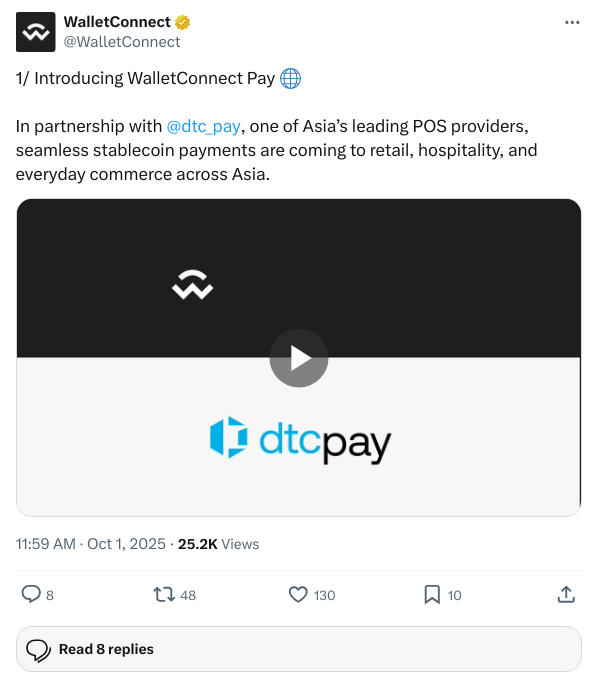Image resolution: width=598 pixels, height=680 pixels.
Task: Click the 48 reposts count
Action: coord(188,595)
